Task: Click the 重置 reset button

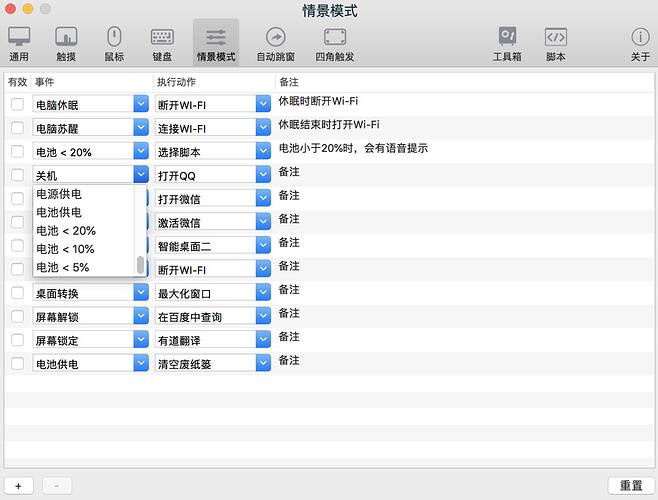Action: pos(631,486)
